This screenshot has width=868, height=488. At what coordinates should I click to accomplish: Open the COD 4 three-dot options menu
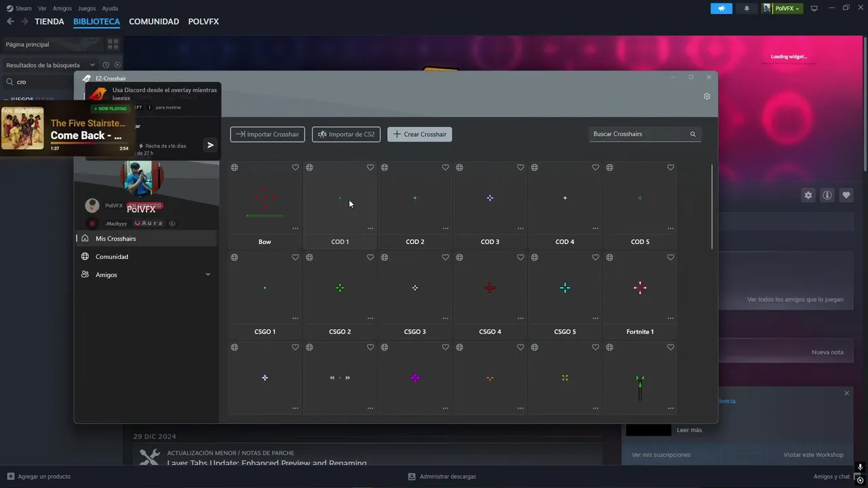(x=595, y=228)
